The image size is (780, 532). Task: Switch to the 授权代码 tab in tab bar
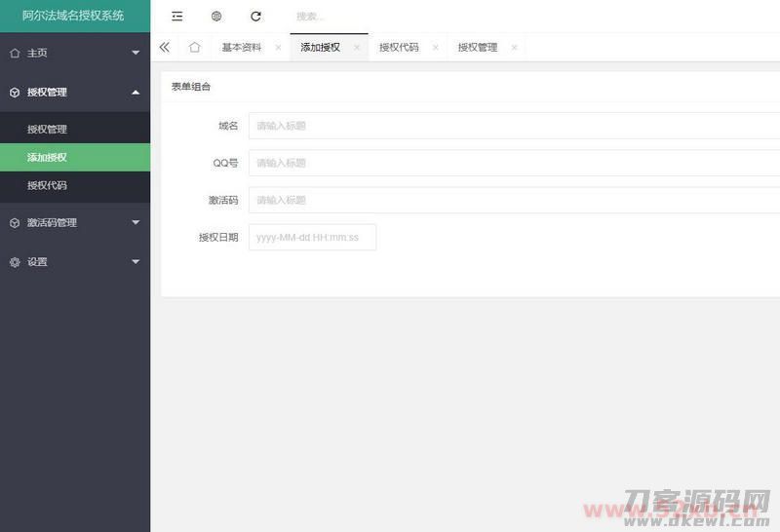point(399,47)
